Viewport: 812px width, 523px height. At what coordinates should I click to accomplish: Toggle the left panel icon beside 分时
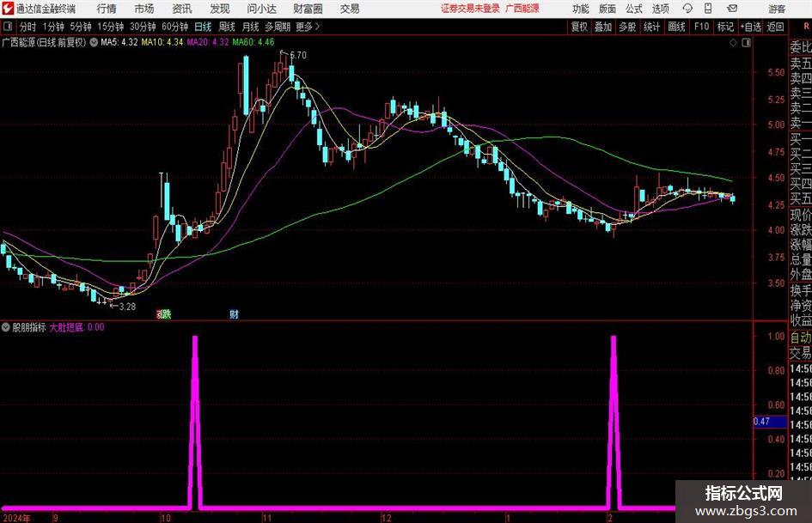(8, 27)
